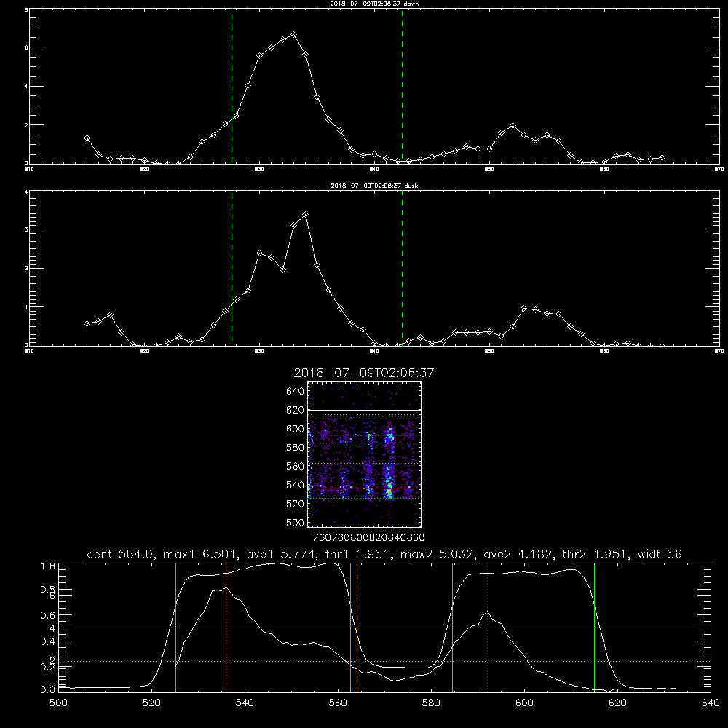
Task: Click the timestamp title above the spectral image
Action: click(363, 373)
